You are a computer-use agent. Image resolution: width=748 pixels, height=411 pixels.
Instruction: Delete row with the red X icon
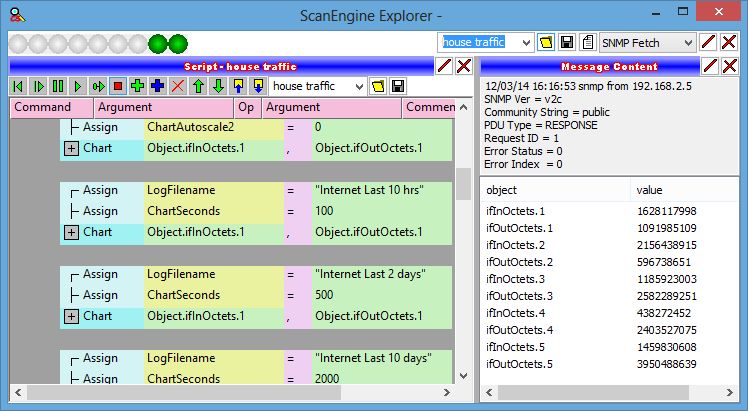(x=178, y=86)
